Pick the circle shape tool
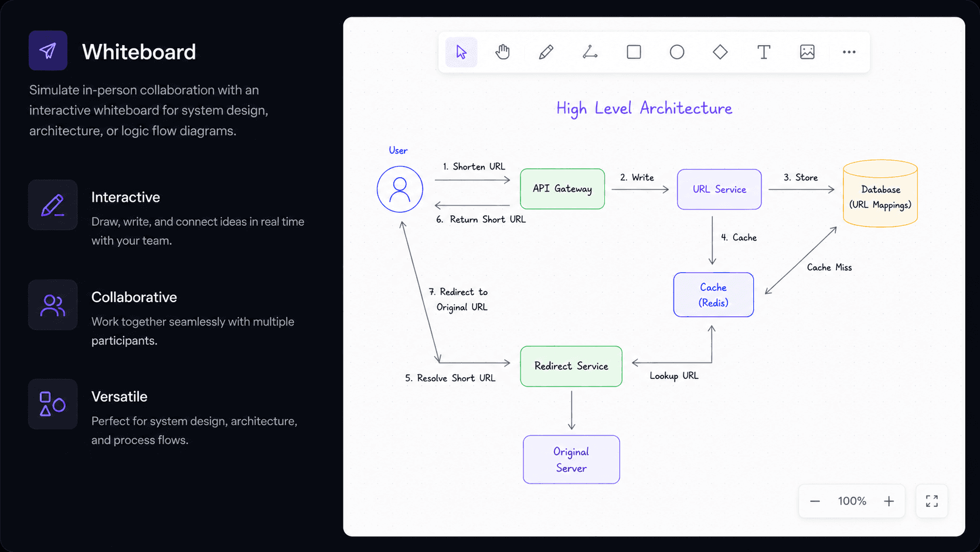 pos(677,52)
